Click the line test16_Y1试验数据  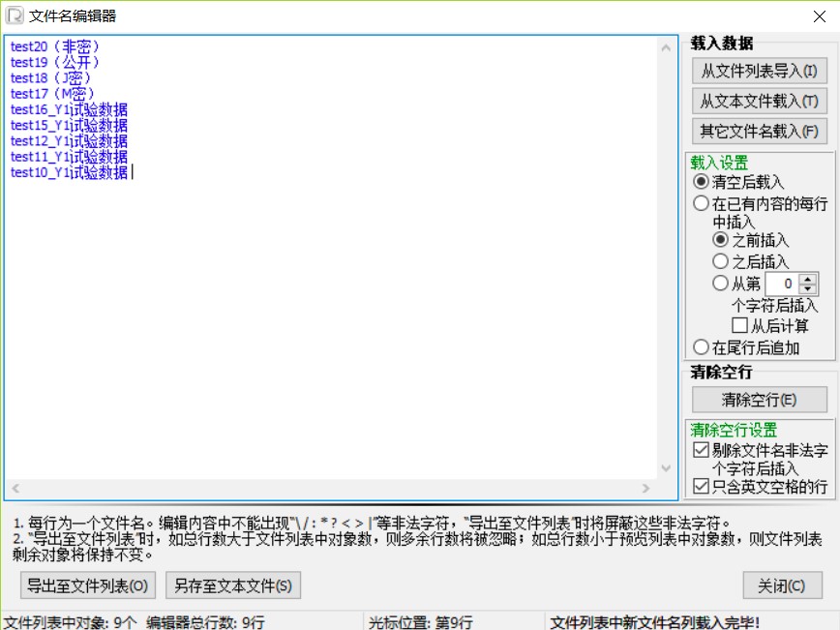69,109
